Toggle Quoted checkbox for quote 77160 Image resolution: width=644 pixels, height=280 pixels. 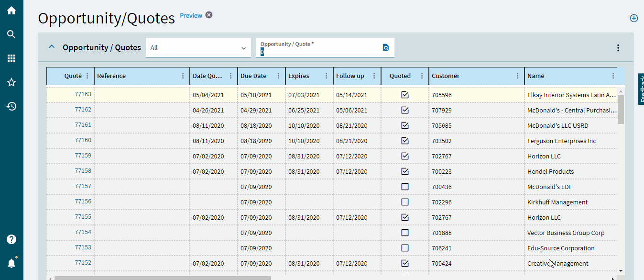coord(405,141)
